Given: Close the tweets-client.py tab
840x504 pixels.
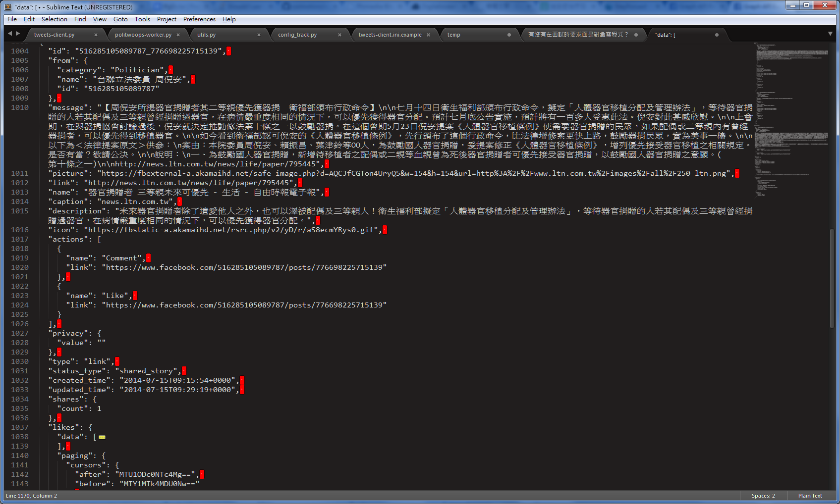Looking at the screenshot, I should [96, 35].
